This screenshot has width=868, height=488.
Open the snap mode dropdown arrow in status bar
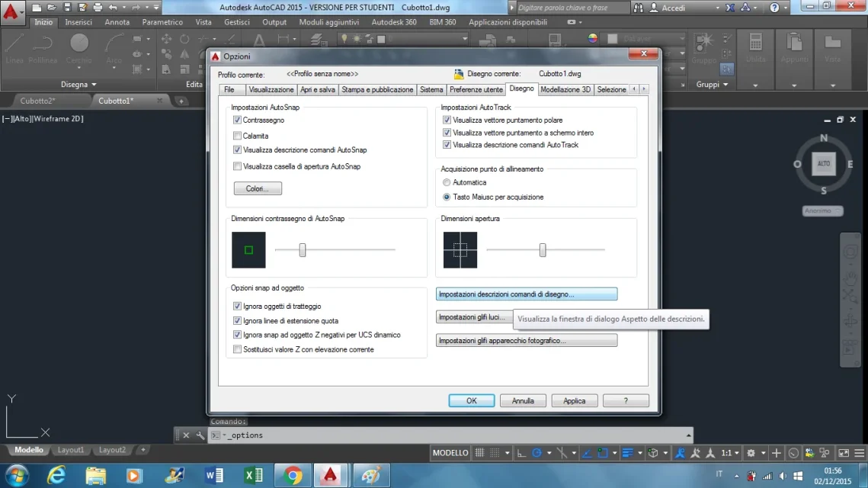coord(507,453)
